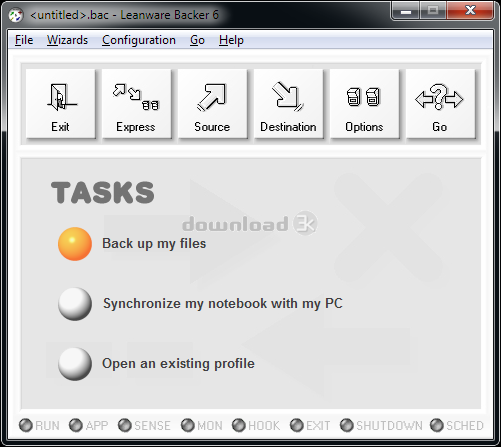Expand the Go menu in menu bar
The image size is (501, 447).
pos(197,40)
